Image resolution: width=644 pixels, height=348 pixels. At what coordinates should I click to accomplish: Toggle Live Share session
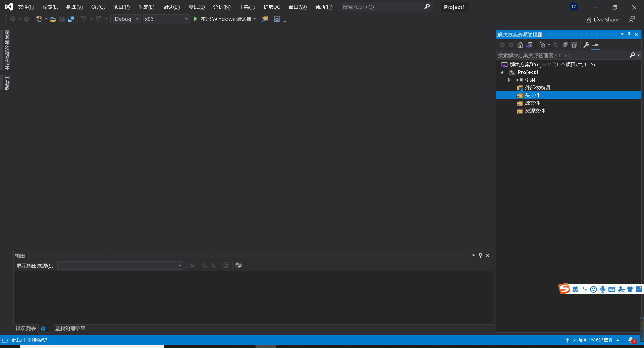click(602, 19)
